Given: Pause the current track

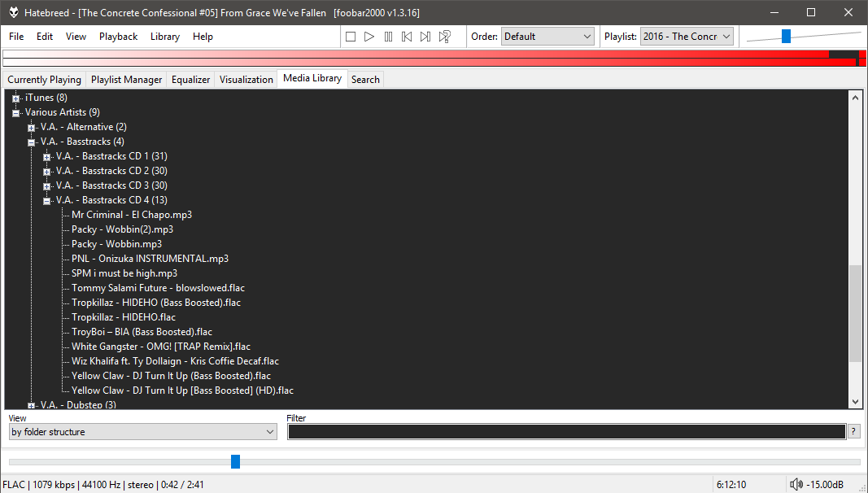Looking at the screenshot, I should pos(388,37).
